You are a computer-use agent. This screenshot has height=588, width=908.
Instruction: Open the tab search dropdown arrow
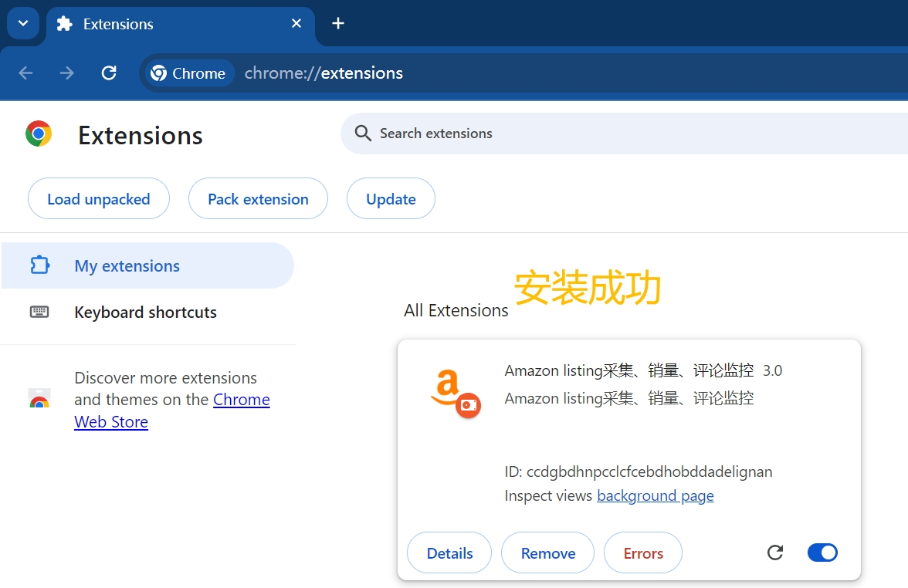[23, 23]
